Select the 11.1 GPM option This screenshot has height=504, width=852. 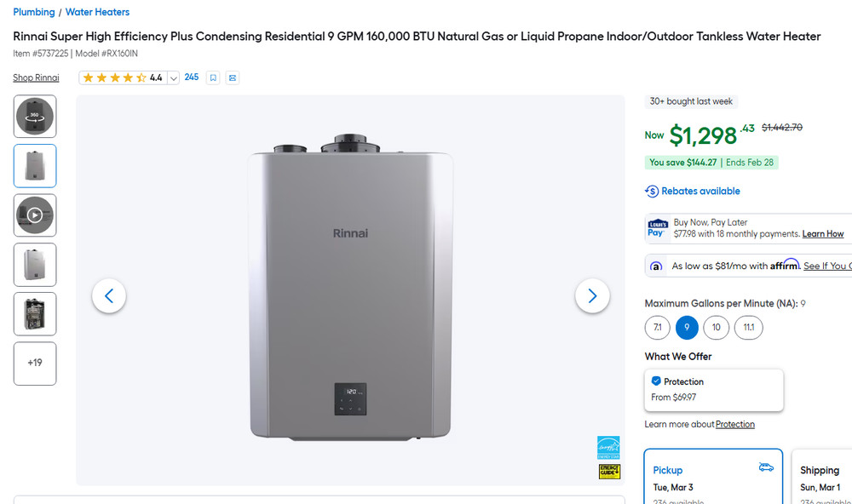[x=748, y=327]
